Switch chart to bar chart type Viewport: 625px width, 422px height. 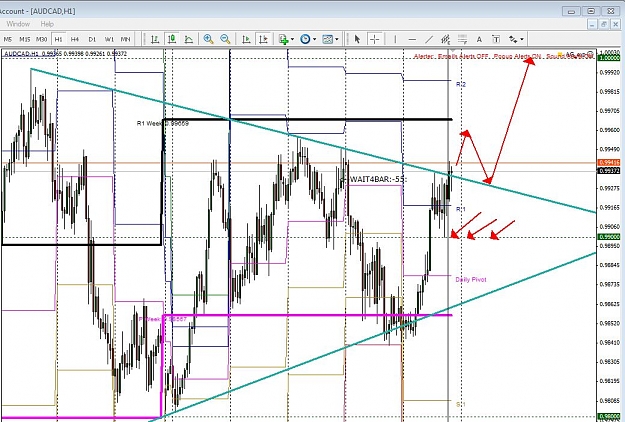click(155, 39)
